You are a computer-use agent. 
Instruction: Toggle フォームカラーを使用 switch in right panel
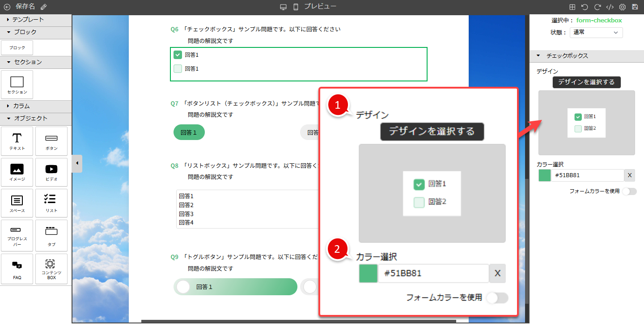pos(630,191)
